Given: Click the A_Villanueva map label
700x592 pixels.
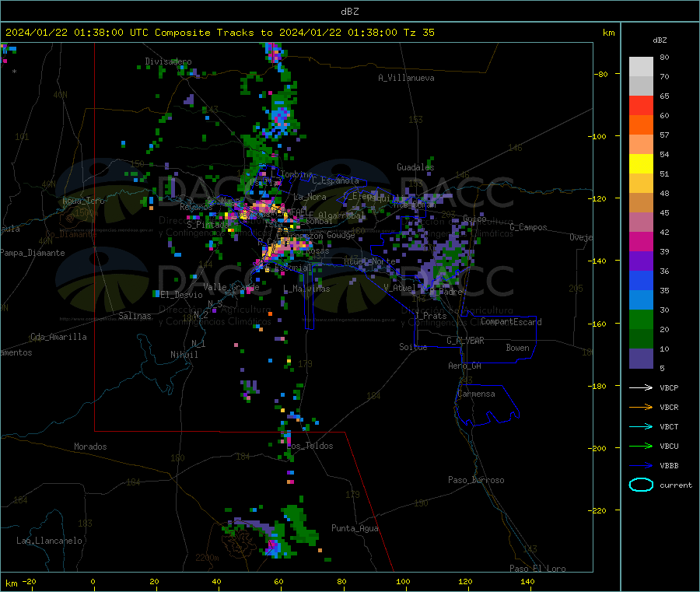Looking at the screenshot, I should tap(406, 78).
